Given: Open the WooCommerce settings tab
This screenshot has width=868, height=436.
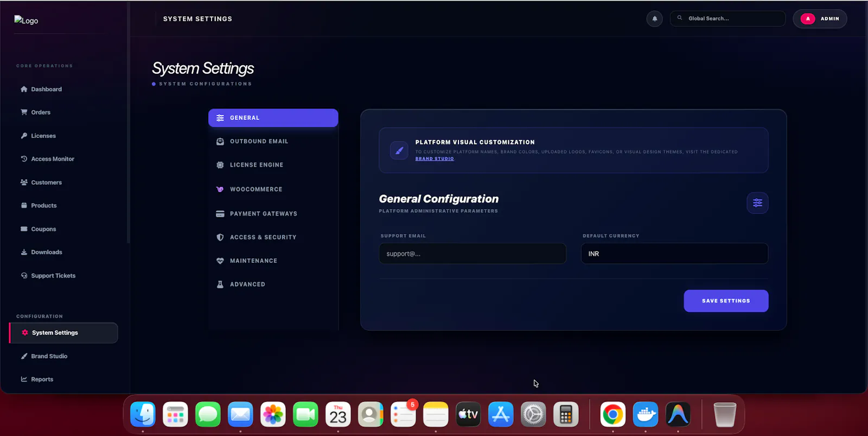Looking at the screenshot, I should click(x=273, y=189).
